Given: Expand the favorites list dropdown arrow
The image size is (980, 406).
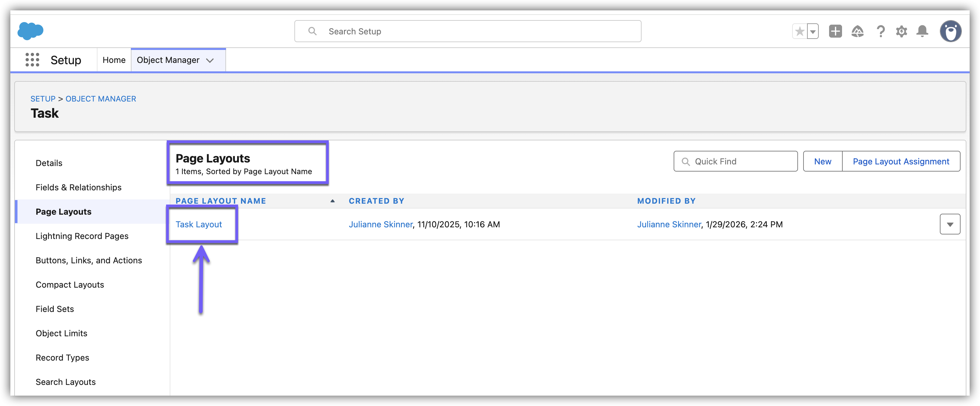Looking at the screenshot, I should [x=813, y=31].
